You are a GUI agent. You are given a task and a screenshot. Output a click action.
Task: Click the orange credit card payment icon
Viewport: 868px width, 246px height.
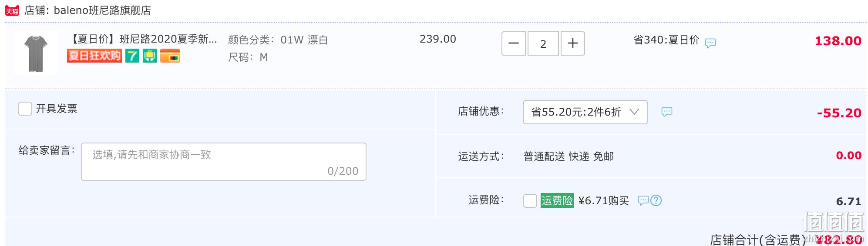click(170, 56)
